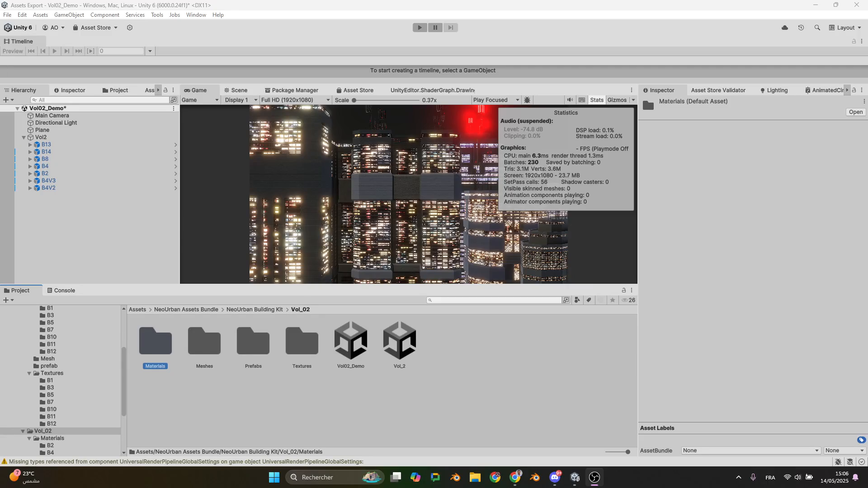Collapse the Vol2 object in Hierarchy
The image size is (868, 488).
24,137
